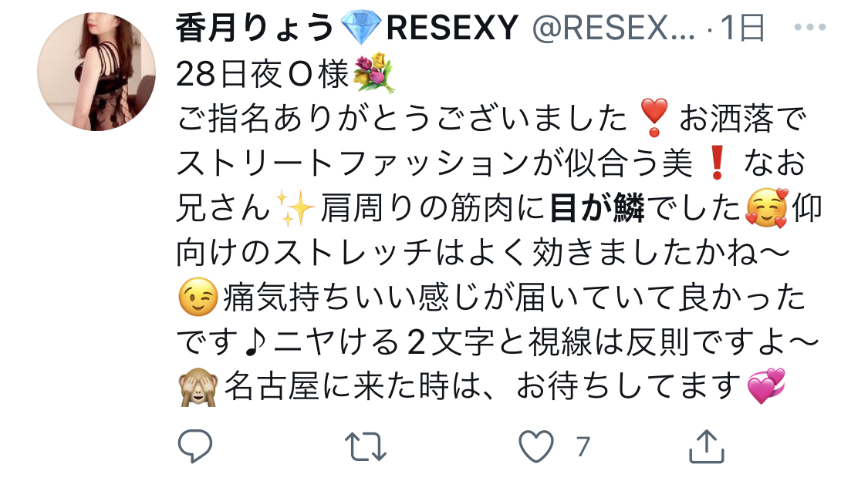Image resolution: width=868 pixels, height=491 pixels.
Task: Click the display name 香月りょう
Action: click(255, 27)
